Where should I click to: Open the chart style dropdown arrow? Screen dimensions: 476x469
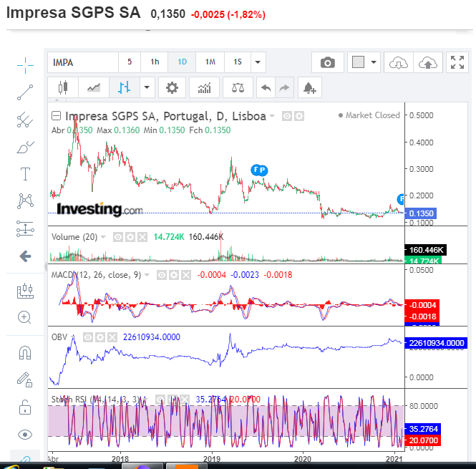tap(147, 87)
